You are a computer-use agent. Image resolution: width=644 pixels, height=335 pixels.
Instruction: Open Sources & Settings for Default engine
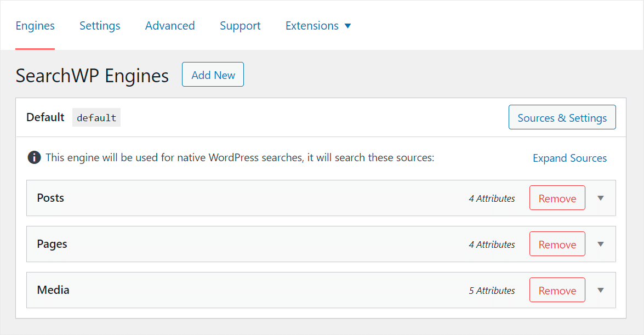click(x=562, y=117)
